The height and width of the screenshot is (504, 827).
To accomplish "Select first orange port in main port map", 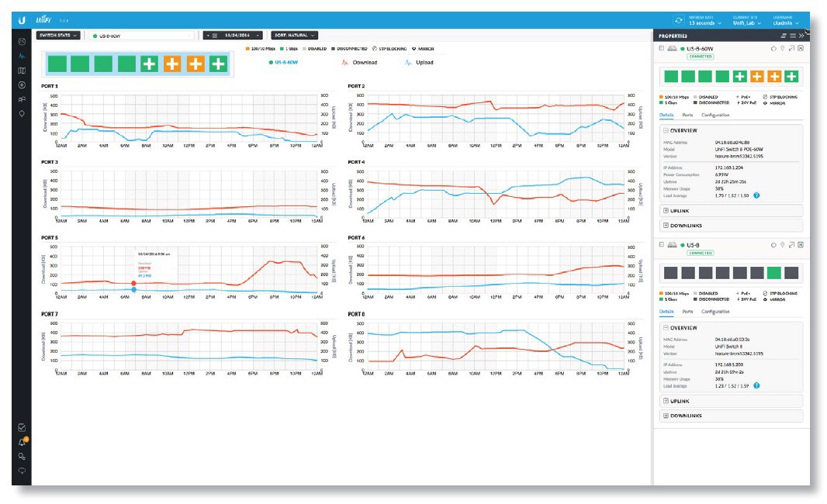I will click(171, 64).
